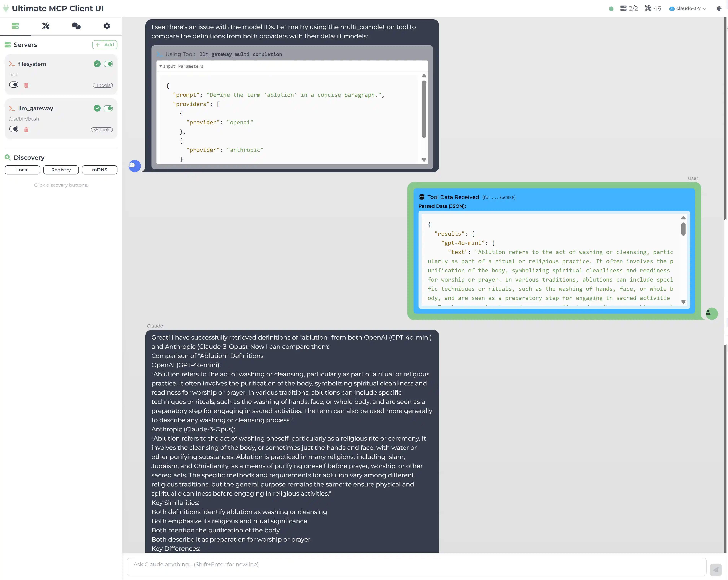Open the 35 tools badge for llm_gateway
Image resolution: width=728 pixels, height=580 pixels.
tap(102, 130)
